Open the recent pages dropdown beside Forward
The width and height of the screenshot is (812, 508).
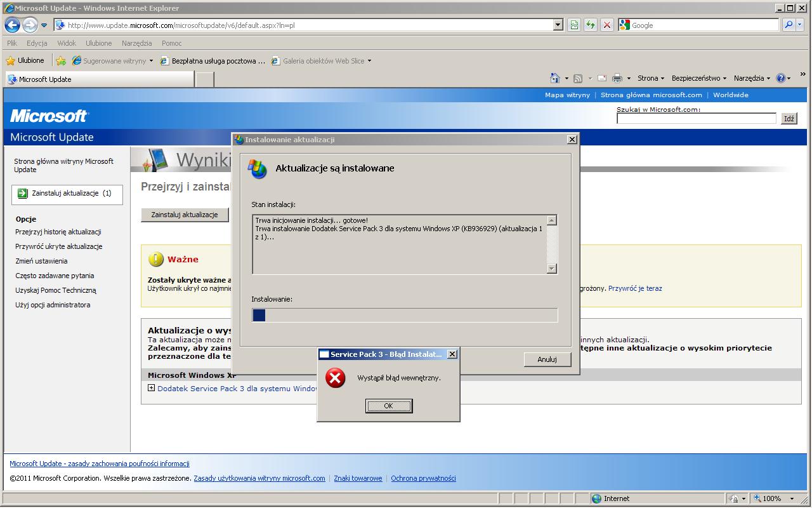[44, 25]
